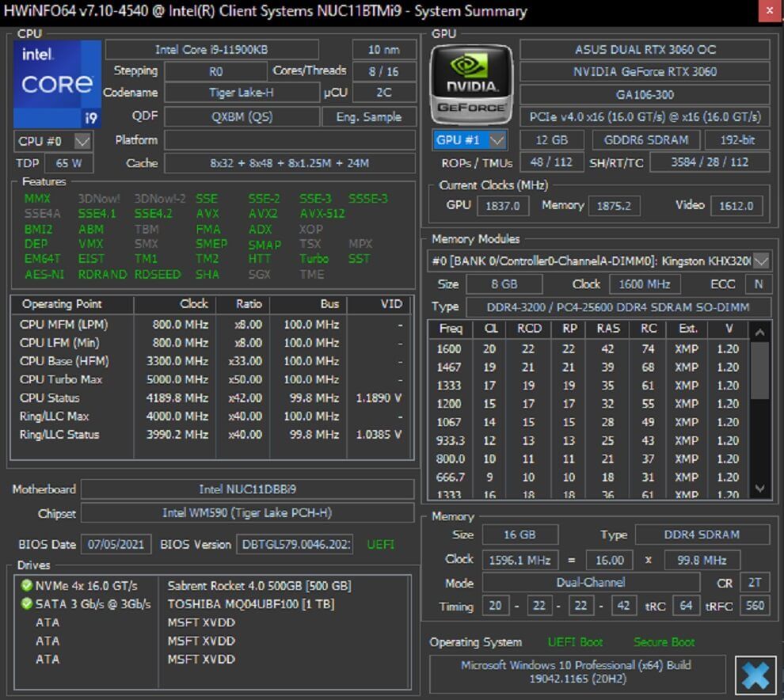The width and height of the screenshot is (784, 700).
Task: Click the NVIDIA GeForce RTX 3060 field
Action: pyautogui.click(x=645, y=72)
